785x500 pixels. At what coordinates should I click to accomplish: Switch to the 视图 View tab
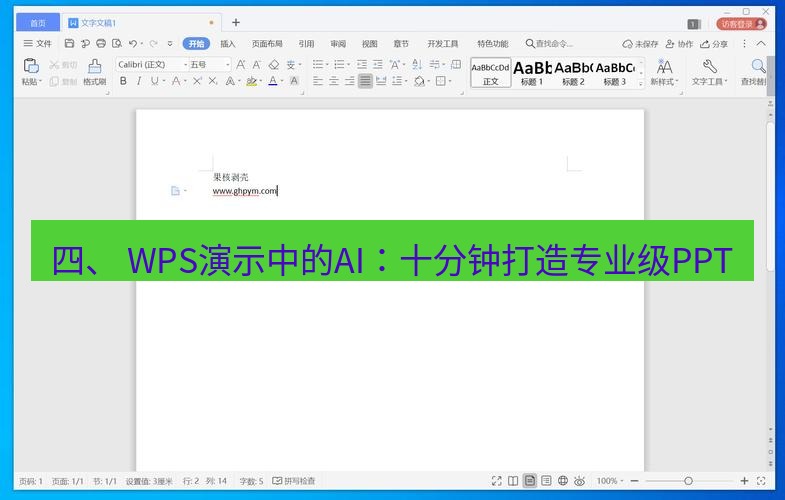(369, 44)
